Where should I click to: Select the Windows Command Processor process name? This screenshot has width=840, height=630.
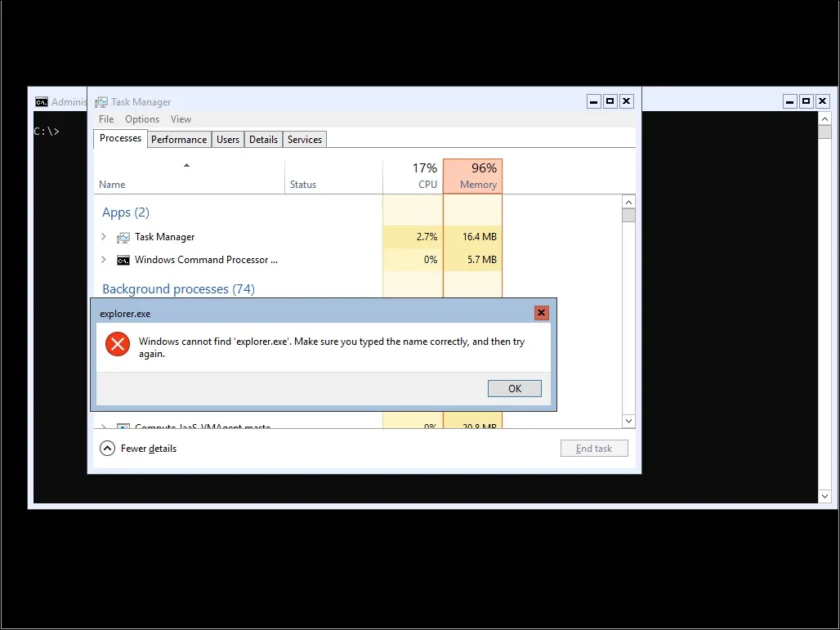pyautogui.click(x=206, y=260)
